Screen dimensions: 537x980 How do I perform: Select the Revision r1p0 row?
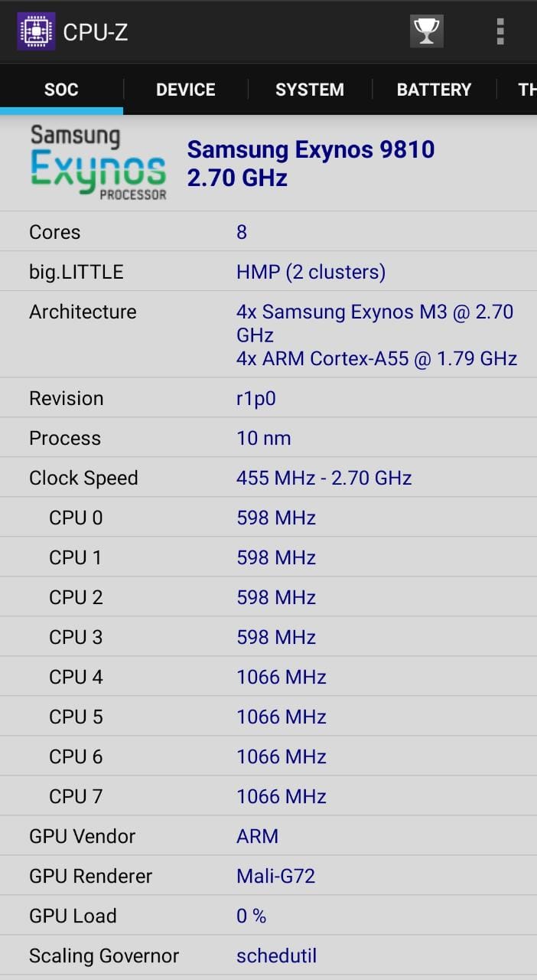point(268,398)
